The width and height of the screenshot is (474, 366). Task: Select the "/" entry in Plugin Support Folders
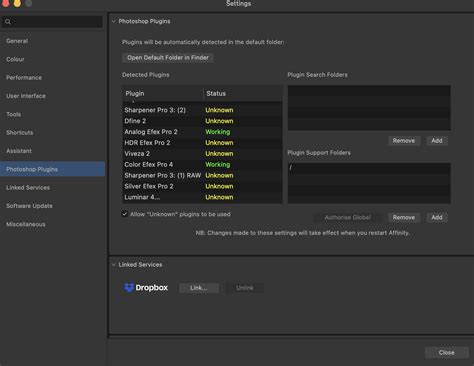(369, 168)
